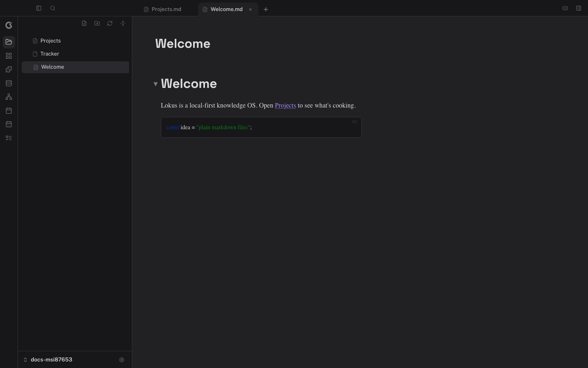Screen dimensions: 588x368
Task: Open the plain calendar icon
Action: (9, 111)
